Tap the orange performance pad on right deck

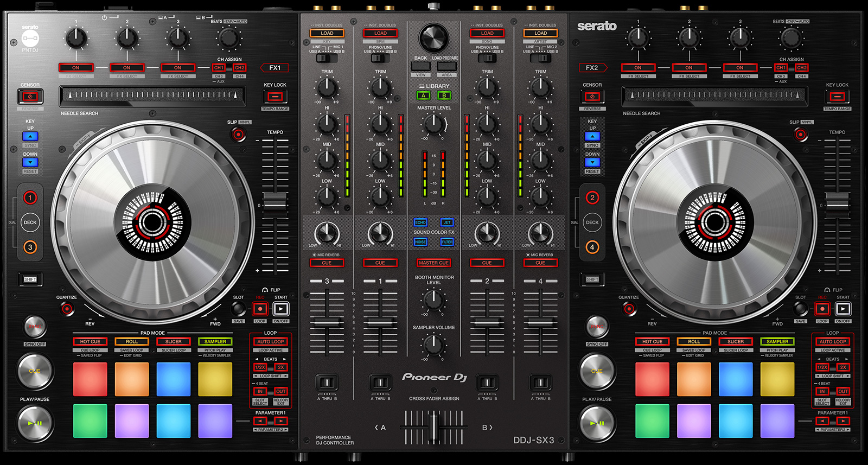tap(694, 379)
